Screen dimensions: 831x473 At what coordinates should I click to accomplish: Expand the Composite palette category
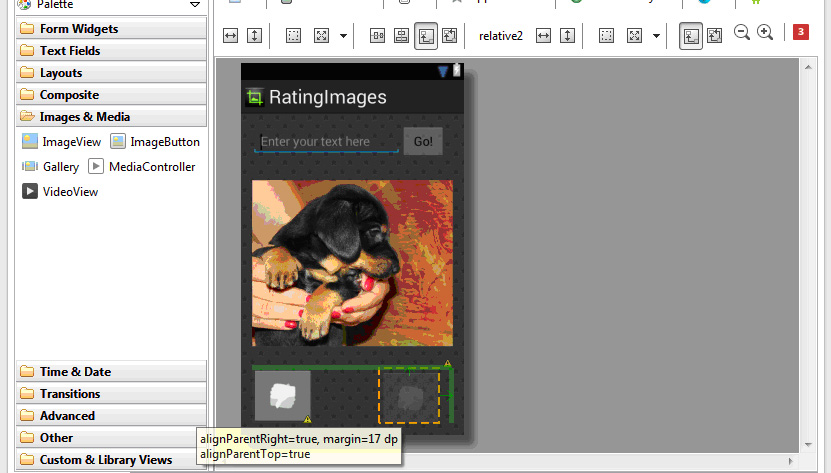click(111, 94)
